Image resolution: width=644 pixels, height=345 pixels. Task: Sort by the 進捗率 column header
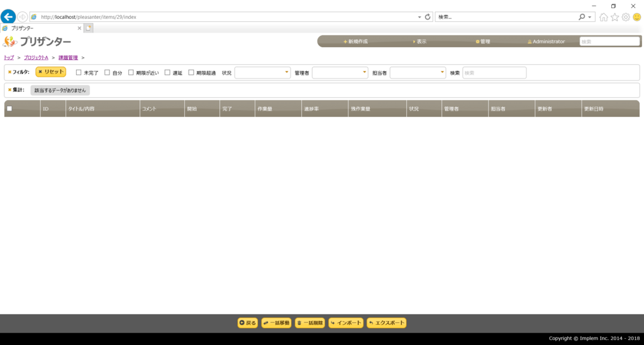coord(325,109)
